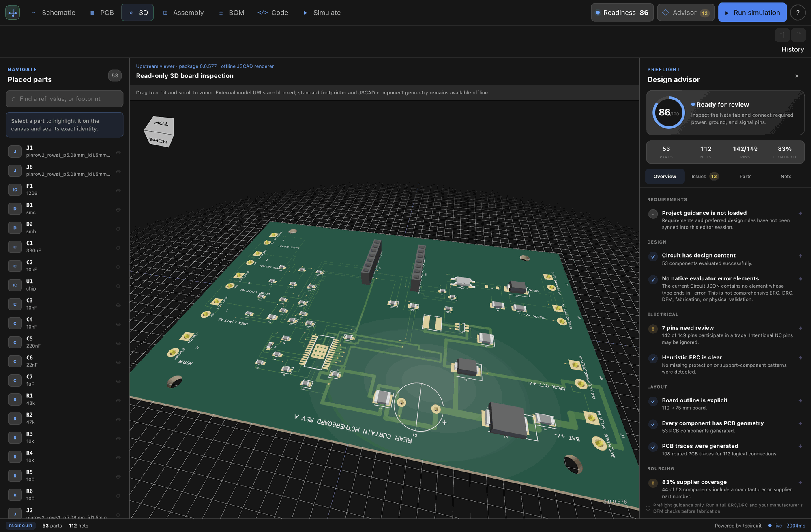Screen dimensions: 811x532
Task: Close the Design advisor panel
Action: [797, 76]
